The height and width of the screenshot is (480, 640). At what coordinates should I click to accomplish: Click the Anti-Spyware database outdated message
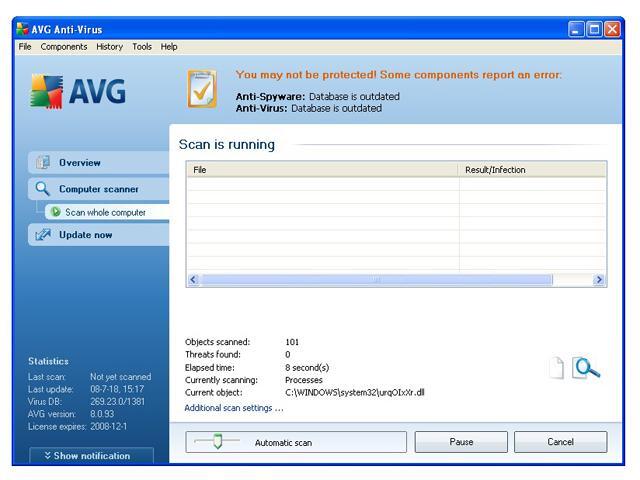[318, 96]
